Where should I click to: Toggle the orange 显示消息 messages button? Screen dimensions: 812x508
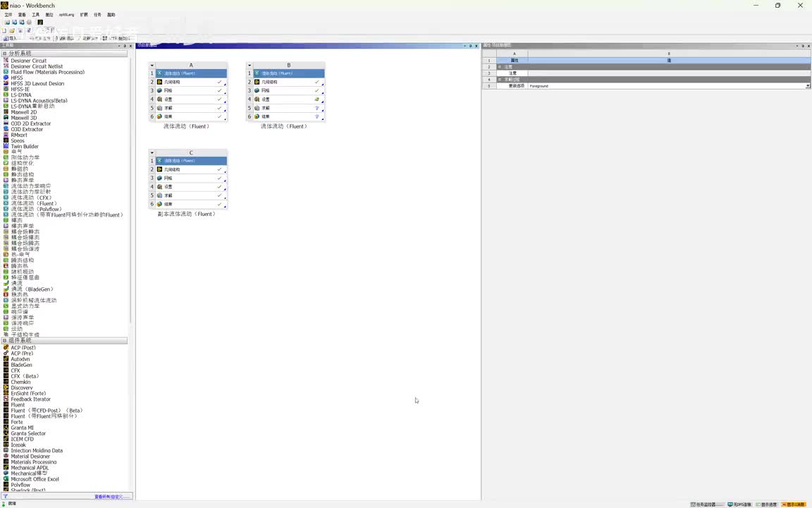click(x=794, y=504)
